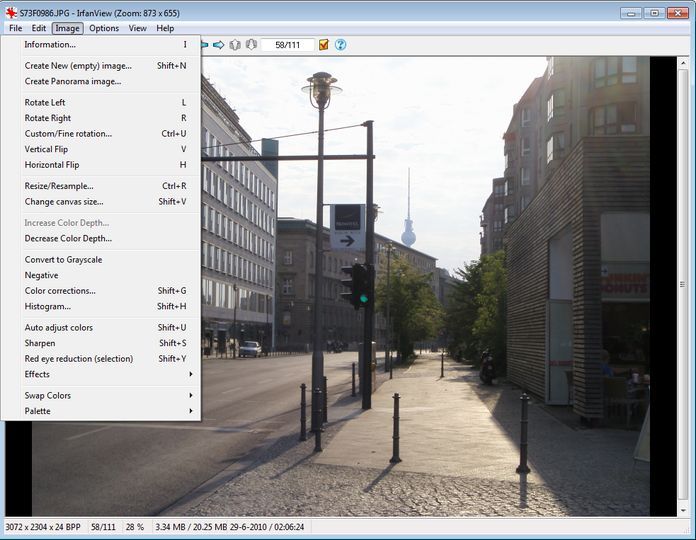The height and width of the screenshot is (540, 696).
Task: Choose Convert to Grayscale
Action: [x=106, y=260]
